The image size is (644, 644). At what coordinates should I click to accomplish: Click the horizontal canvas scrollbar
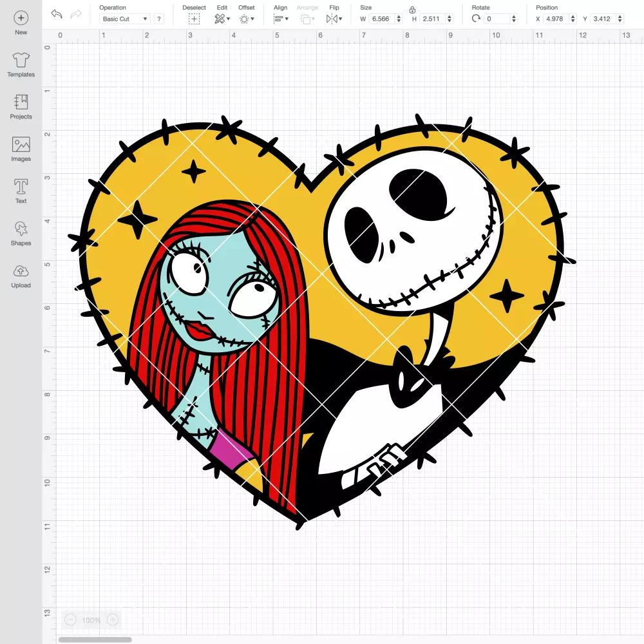[95, 639]
